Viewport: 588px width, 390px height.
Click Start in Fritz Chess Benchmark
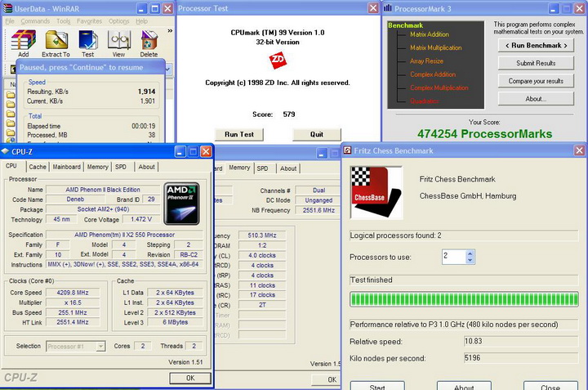(377, 387)
